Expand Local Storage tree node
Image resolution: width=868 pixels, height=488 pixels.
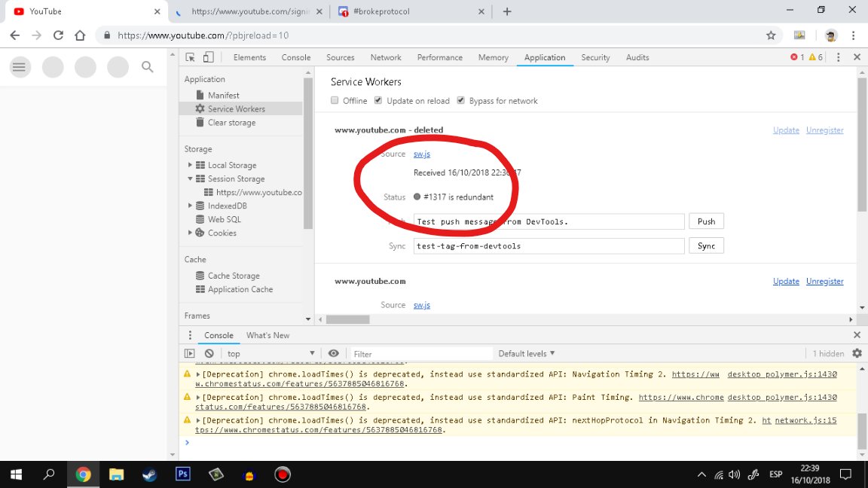190,165
